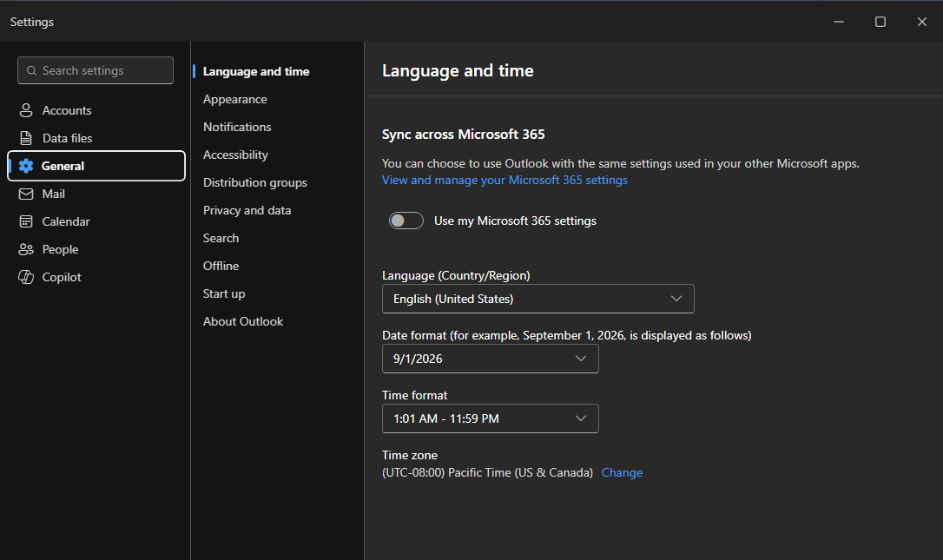Select Accounts in settings sidebar
The width and height of the screenshot is (943, 560).
click(96, 110)
